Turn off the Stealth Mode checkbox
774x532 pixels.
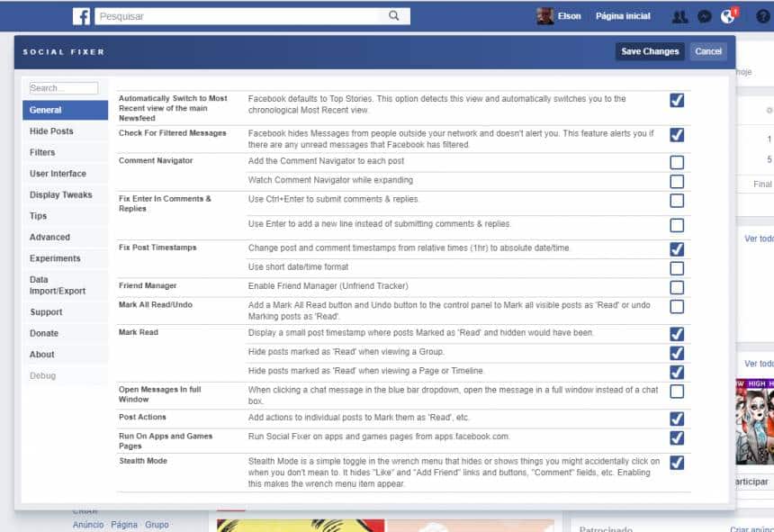tap(677, 463)
